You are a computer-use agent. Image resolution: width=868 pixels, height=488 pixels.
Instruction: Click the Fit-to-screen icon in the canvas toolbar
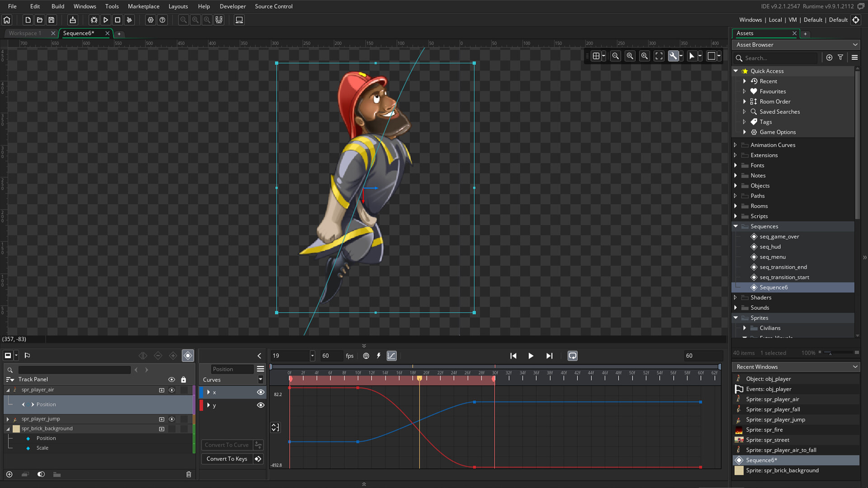tap(659, 56)
